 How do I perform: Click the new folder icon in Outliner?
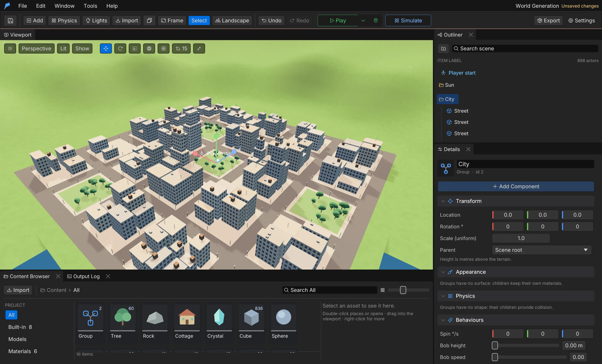pos(443,48)
